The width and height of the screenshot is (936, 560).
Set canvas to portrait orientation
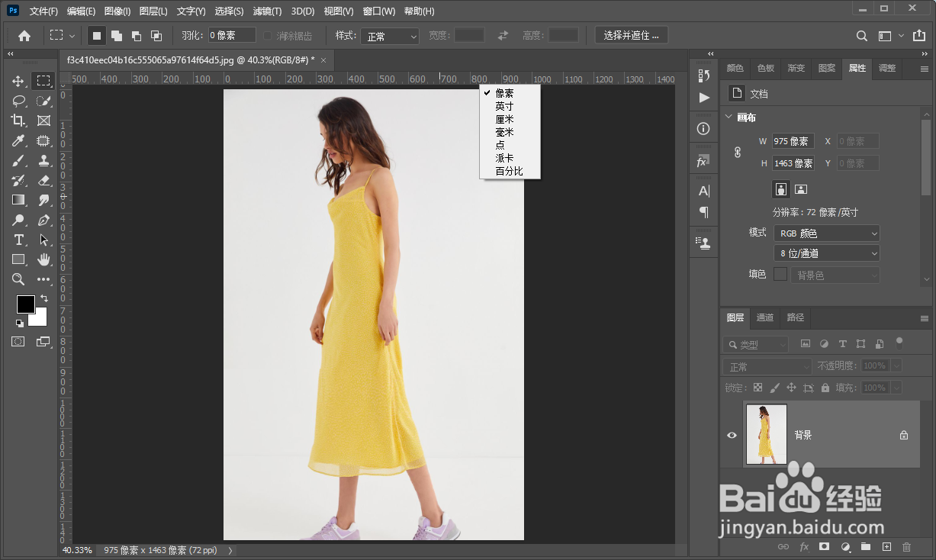tap(780, 188)
